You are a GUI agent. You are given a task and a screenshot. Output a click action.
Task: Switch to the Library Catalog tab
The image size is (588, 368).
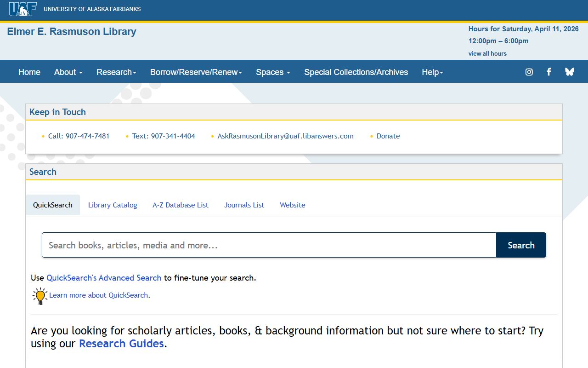(113, 205)
